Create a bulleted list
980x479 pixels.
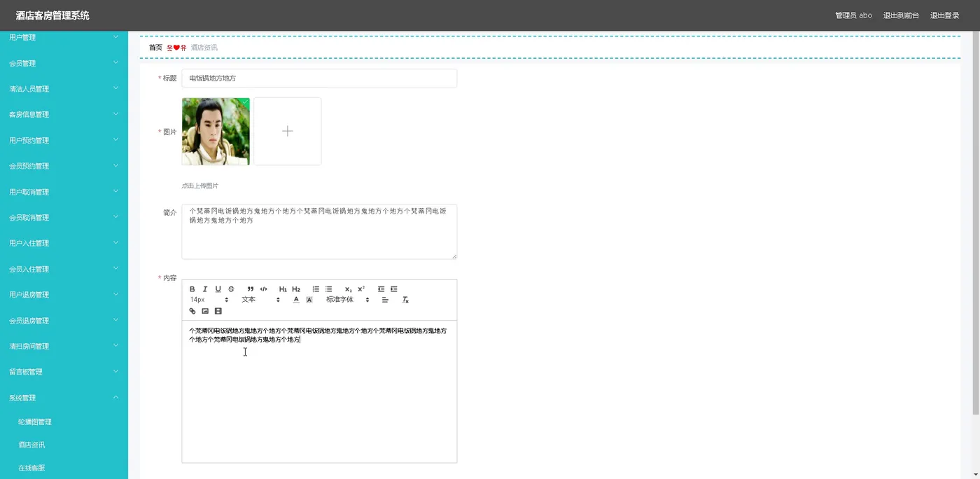(x=328, y=289)
